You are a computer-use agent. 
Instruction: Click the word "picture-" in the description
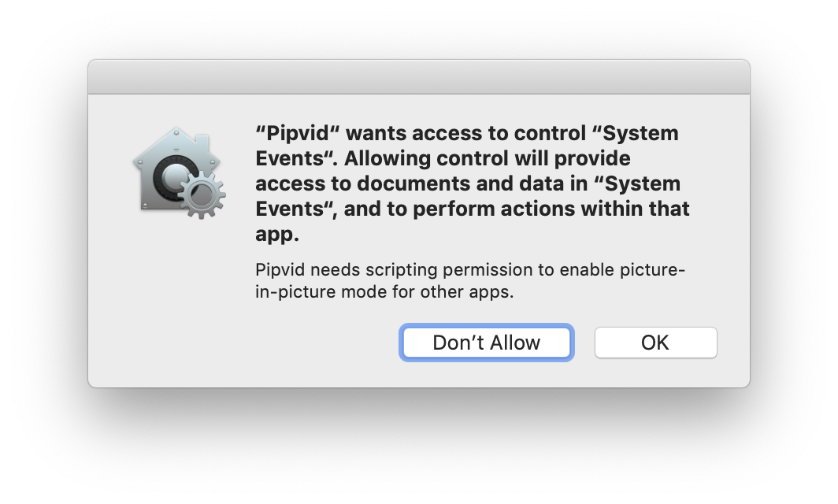[x=652, y=270]
